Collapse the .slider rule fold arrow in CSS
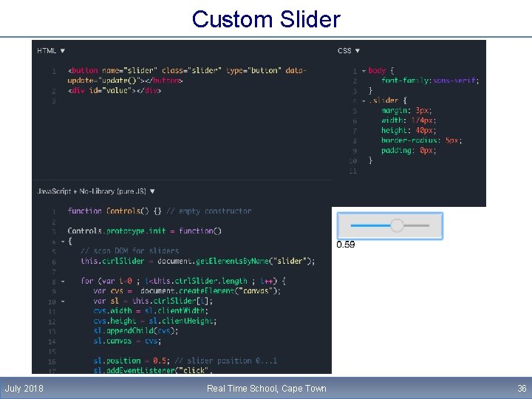Viewport: 532px width, 399px height. tap(364, 100)
